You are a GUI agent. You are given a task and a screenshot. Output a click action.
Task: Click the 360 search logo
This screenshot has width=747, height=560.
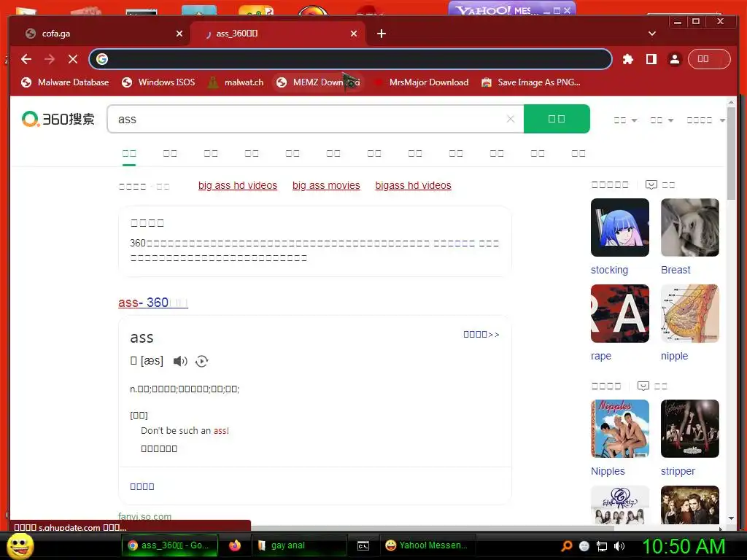click(x=58, y=119)
